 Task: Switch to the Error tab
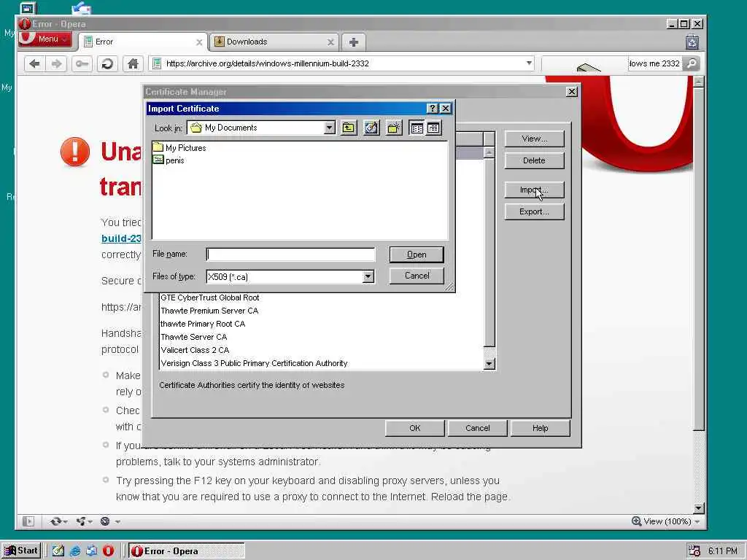pos(144,42)
